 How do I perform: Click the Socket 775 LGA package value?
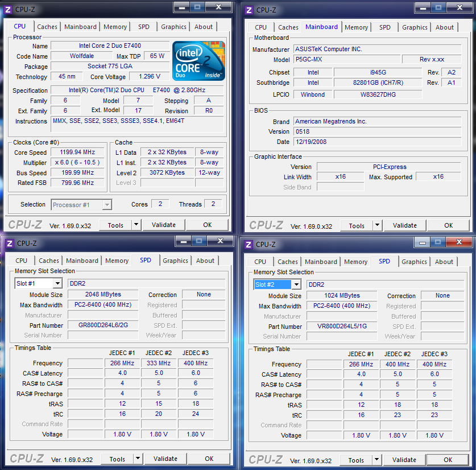coord(110,66)
